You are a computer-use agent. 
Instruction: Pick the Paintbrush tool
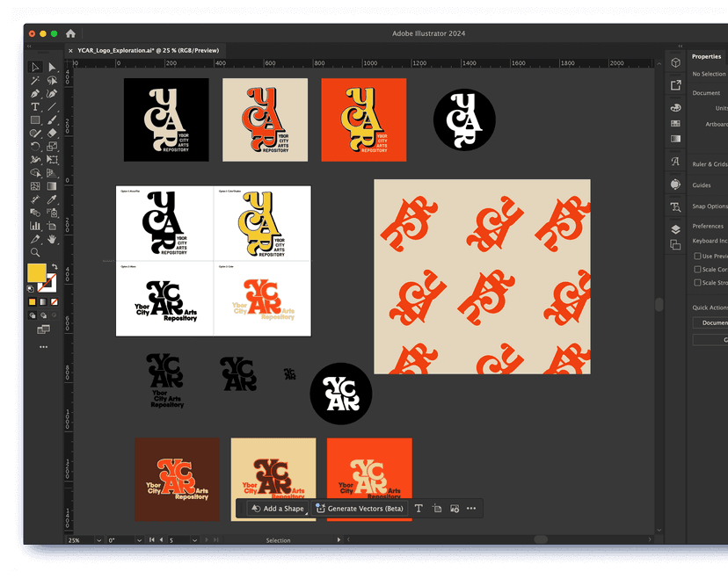pyautogui.click(x=52, y=120)
